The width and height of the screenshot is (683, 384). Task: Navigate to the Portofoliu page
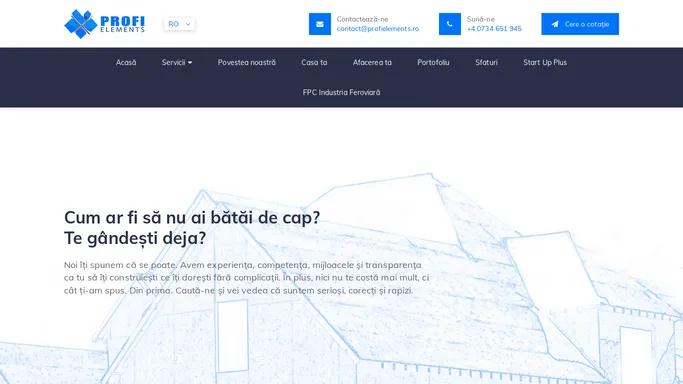click(x=433, y=63)
